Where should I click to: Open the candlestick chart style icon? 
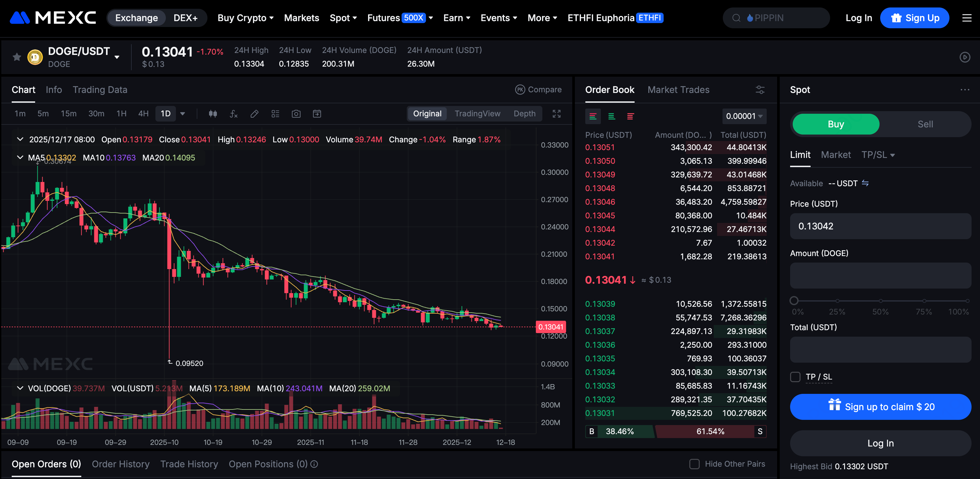click(213, 114)
